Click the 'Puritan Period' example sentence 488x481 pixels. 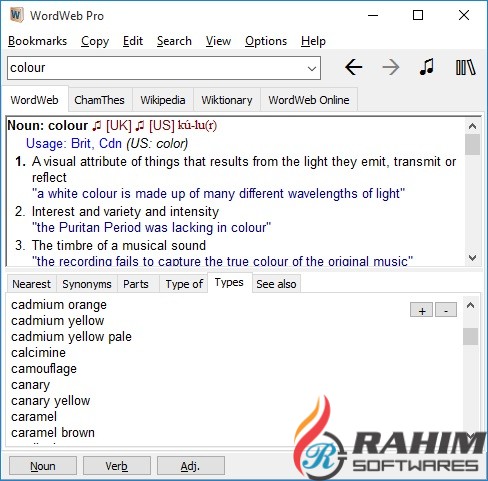152,228
